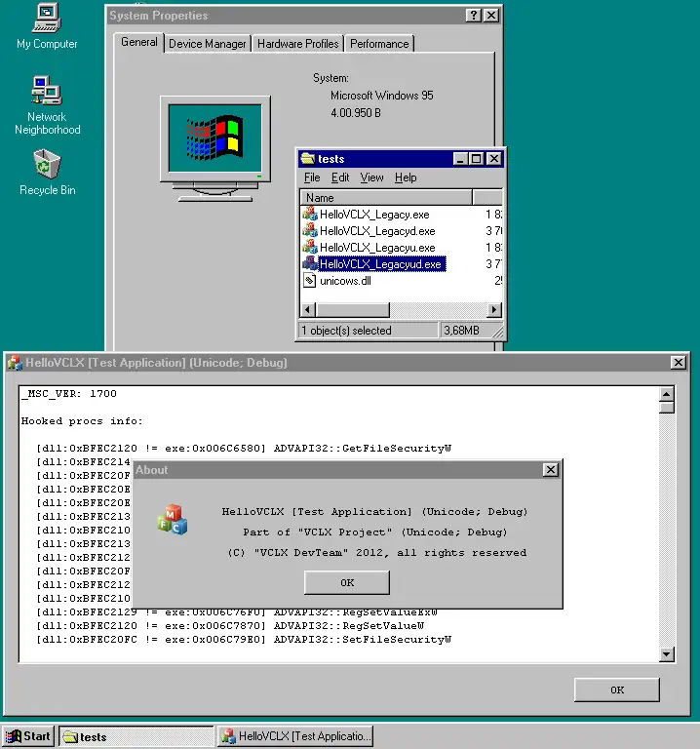Click the help question mark in System Properties
Image resolution: width=700 pixels, height=749 pixels.
click(473, 16)
